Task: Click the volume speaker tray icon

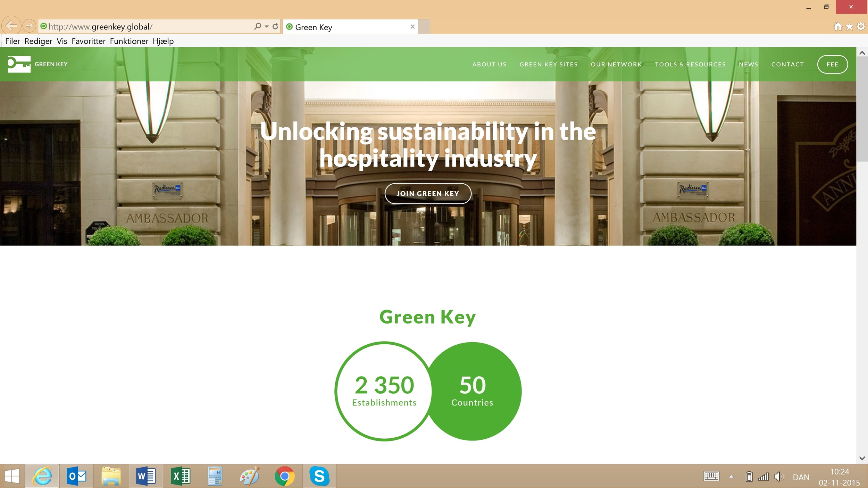Action: point(779,477)
